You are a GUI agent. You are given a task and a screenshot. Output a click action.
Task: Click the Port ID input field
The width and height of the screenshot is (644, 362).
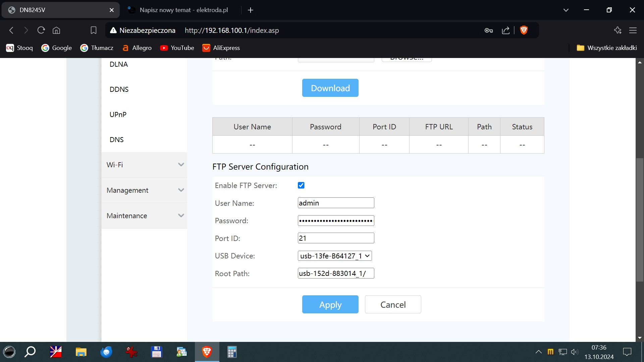pos(335,238)
